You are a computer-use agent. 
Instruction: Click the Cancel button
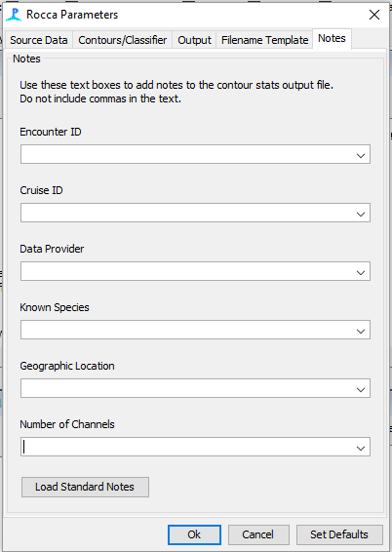pyautogui.click(x=258, y=534)
